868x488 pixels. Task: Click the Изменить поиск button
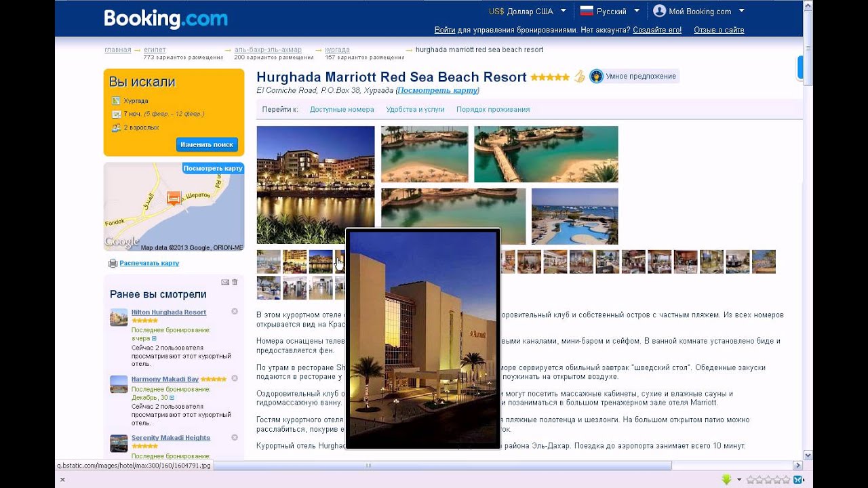207,144
